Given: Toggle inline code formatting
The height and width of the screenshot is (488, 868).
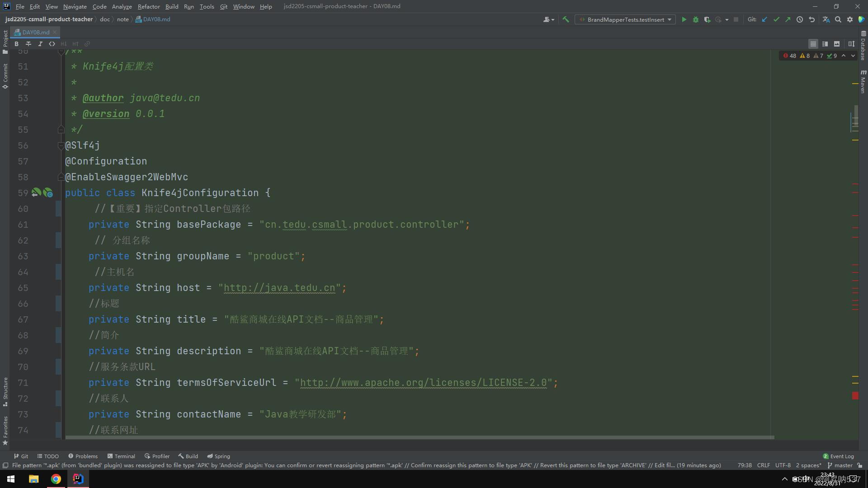Looking at the screenshot, I should [52, 44].
